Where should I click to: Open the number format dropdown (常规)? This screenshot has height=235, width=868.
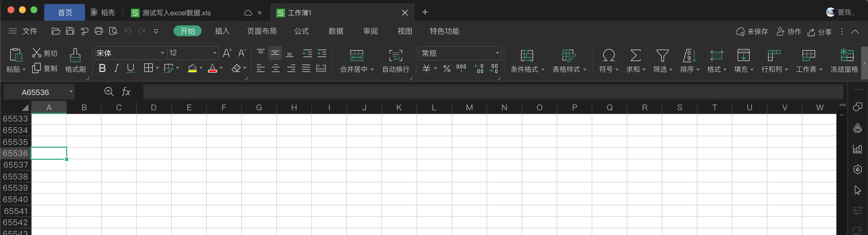[x=497, y=53]
